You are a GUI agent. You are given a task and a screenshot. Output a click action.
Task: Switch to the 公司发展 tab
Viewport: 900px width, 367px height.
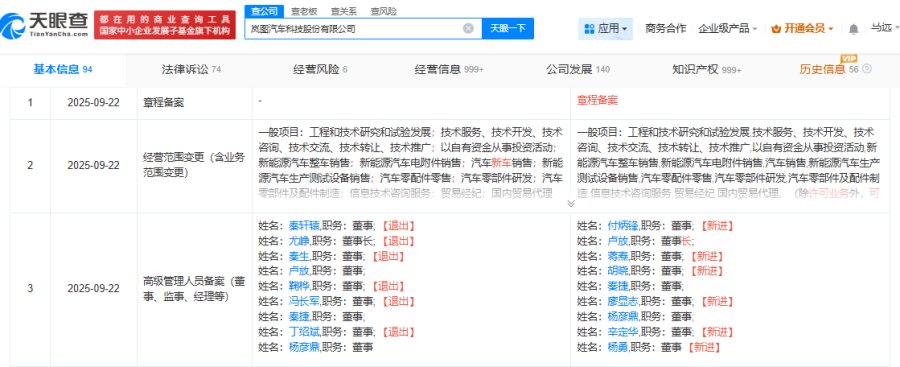(578, 69)
